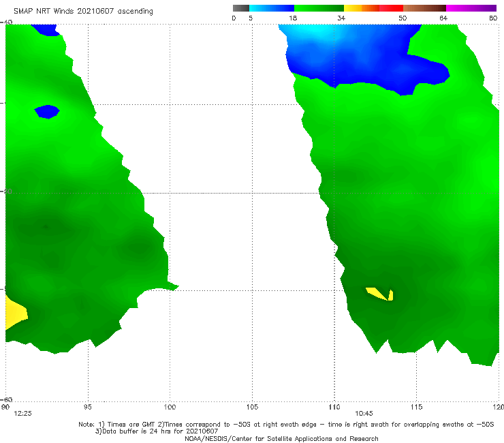
Task: Select the red segment of the colorbar
Action: pyautogui.click(x=391, y=8)
